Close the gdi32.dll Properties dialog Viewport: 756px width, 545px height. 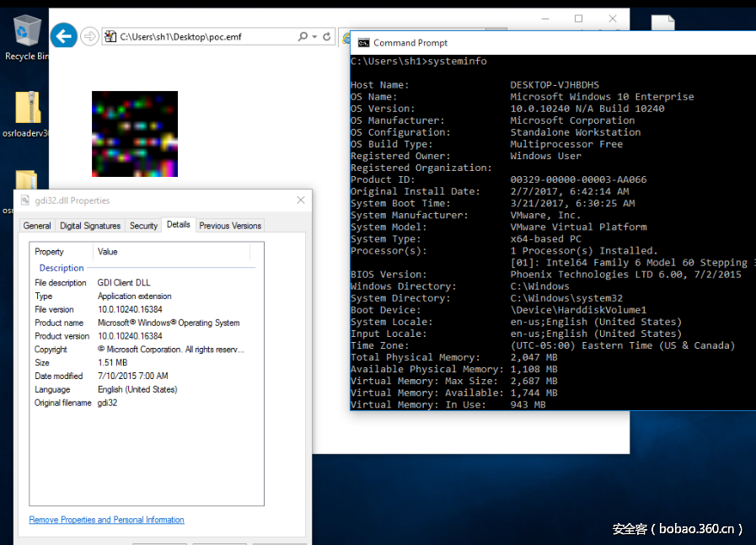click(x=301, y=200)
